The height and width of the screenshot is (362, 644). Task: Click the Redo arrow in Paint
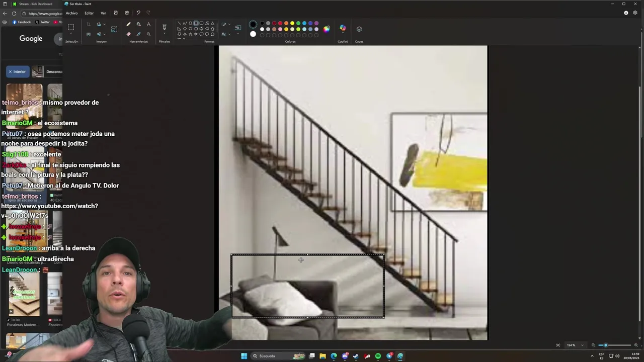click(148, 13)
